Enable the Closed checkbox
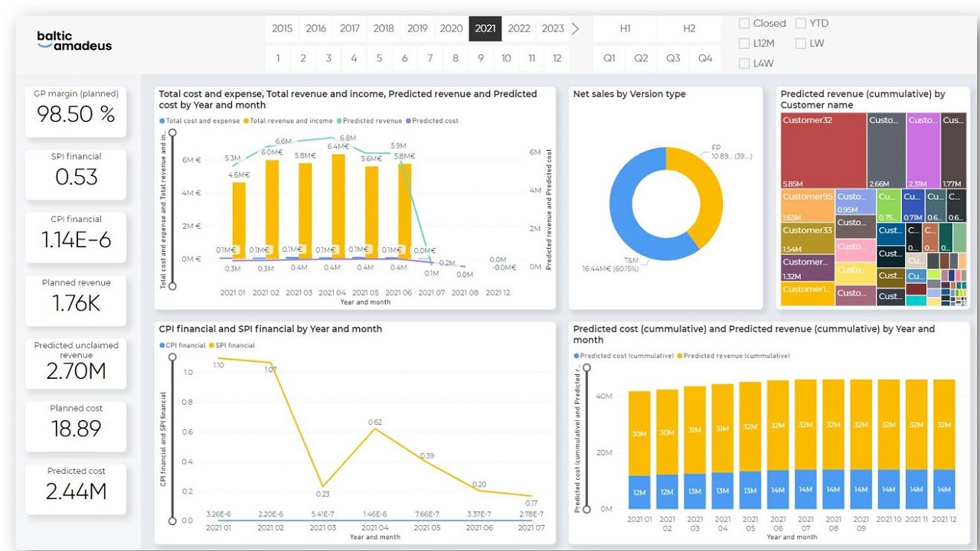This screenshot has width=980, height=551. [744, 24]
